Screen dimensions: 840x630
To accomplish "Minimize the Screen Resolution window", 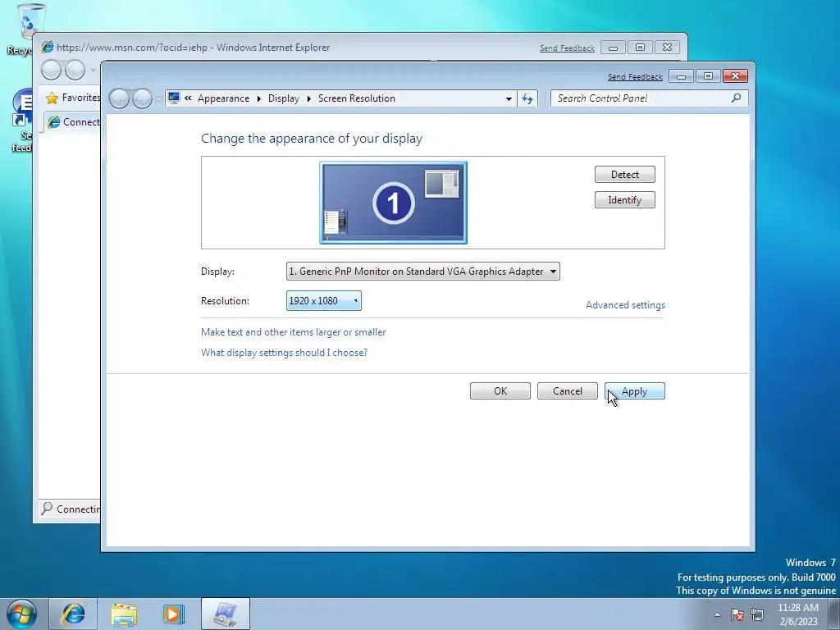I will click(681, 76).
